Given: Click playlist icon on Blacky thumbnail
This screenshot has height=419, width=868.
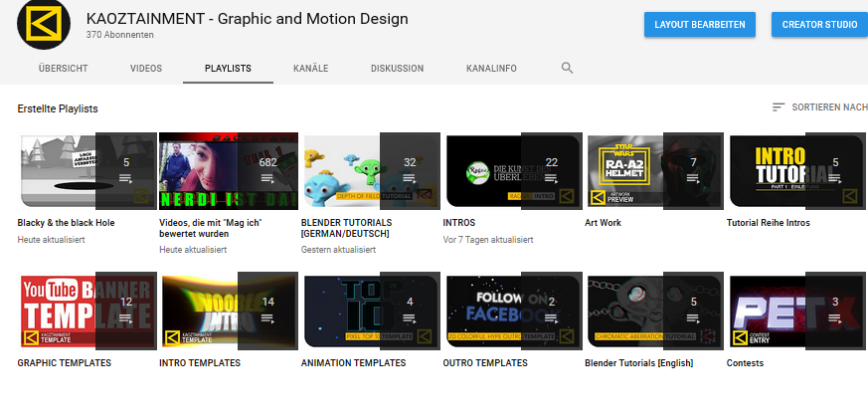Looking at the screenshot, I should tap(126, 178).
